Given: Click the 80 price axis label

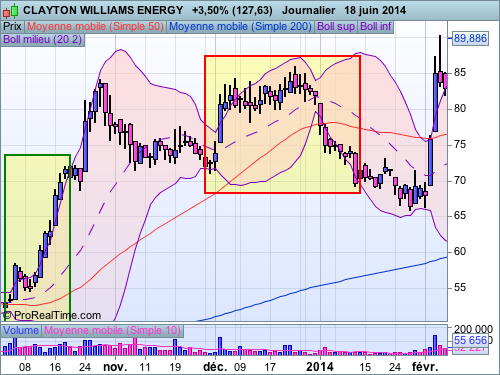Looking at the screenshot, I should (x=460, y=109).
